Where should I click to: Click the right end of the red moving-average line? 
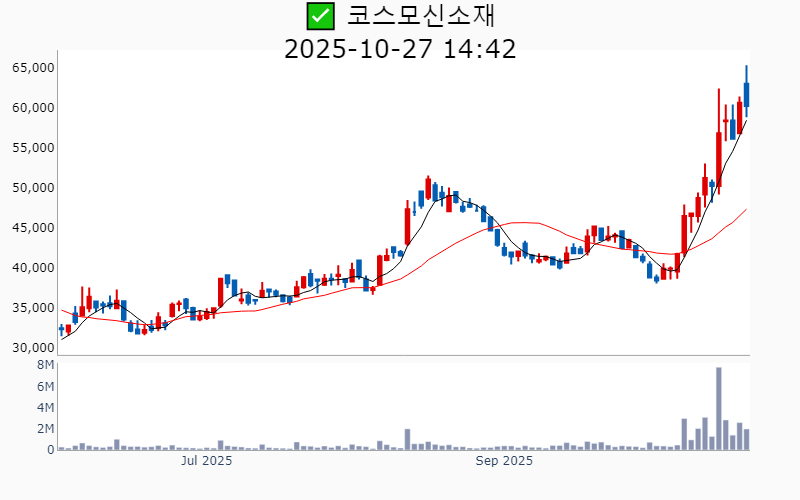point(746,209)
